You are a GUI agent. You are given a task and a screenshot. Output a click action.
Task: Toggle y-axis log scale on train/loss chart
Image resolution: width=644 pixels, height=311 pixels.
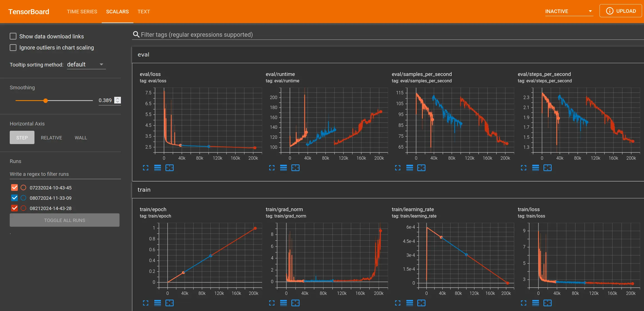point(536,303)
